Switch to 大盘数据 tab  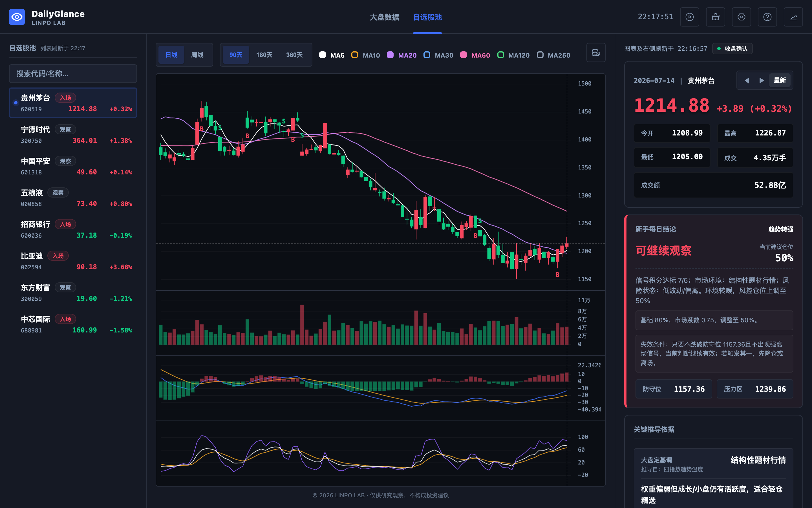pyautogui.click(x=384, y=17)
